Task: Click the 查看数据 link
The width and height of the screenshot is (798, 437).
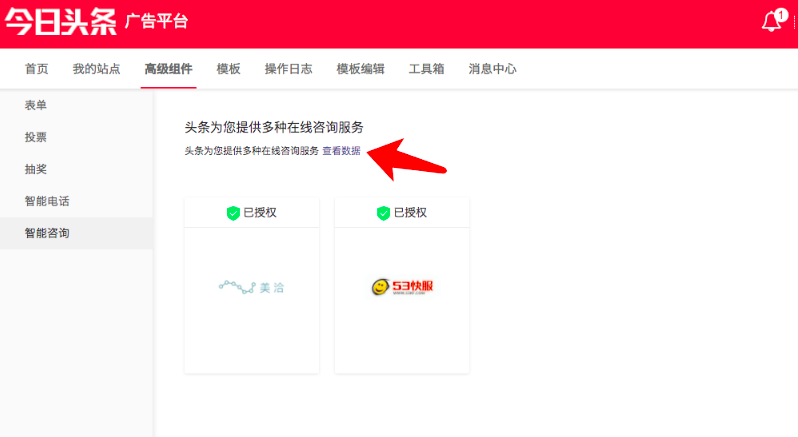Action: tap(341, 151)
